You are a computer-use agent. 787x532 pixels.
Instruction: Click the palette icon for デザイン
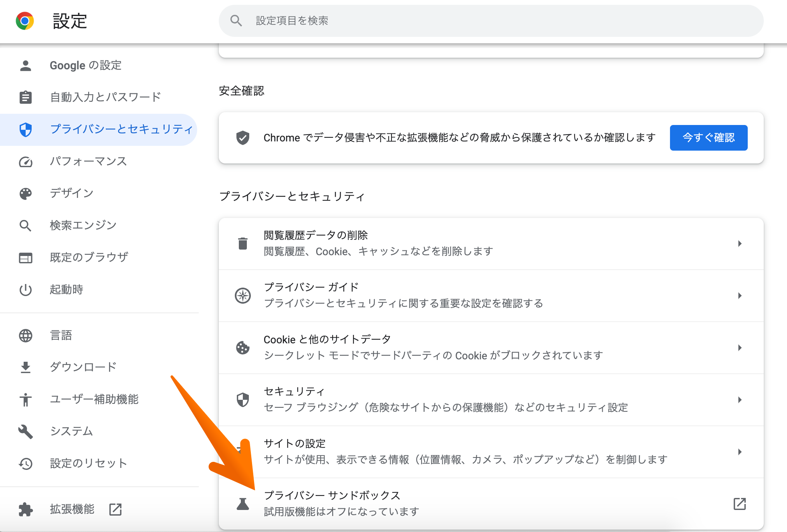[x=26, y=193]
